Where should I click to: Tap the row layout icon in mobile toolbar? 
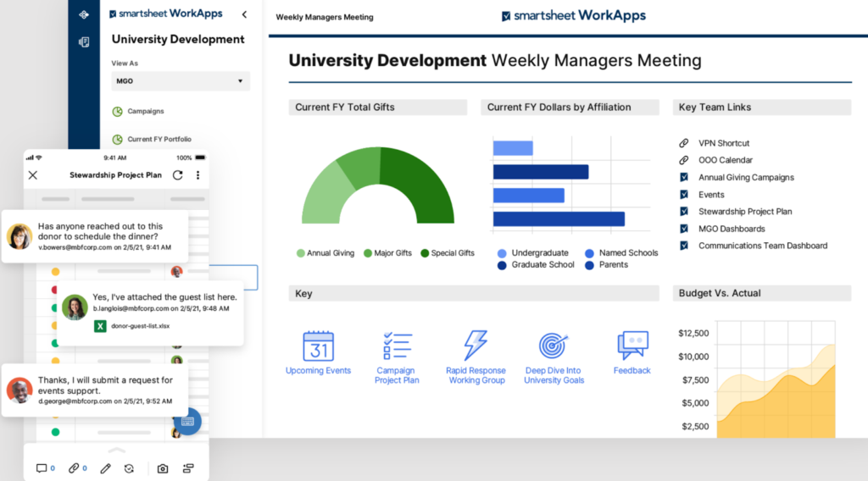188,469
